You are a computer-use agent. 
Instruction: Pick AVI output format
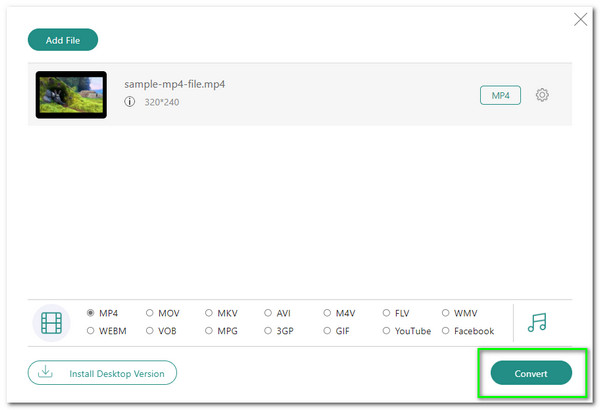point(268,313)
